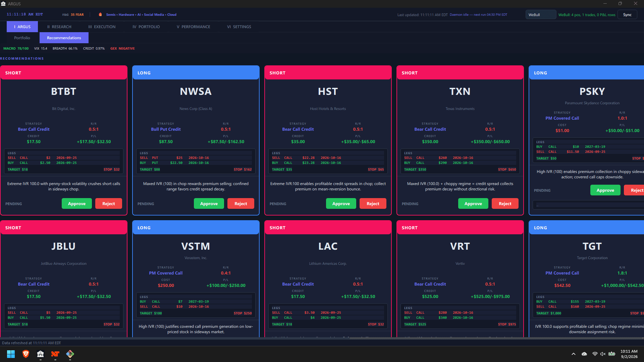Open the cloud sync tray icon
The height and width of the screenshot is (362, 644).
coord(584,354)
